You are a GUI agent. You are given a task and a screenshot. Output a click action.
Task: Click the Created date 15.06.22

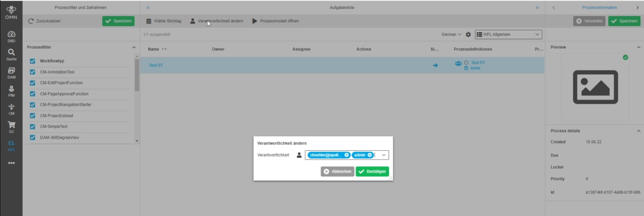click(593, 142)
